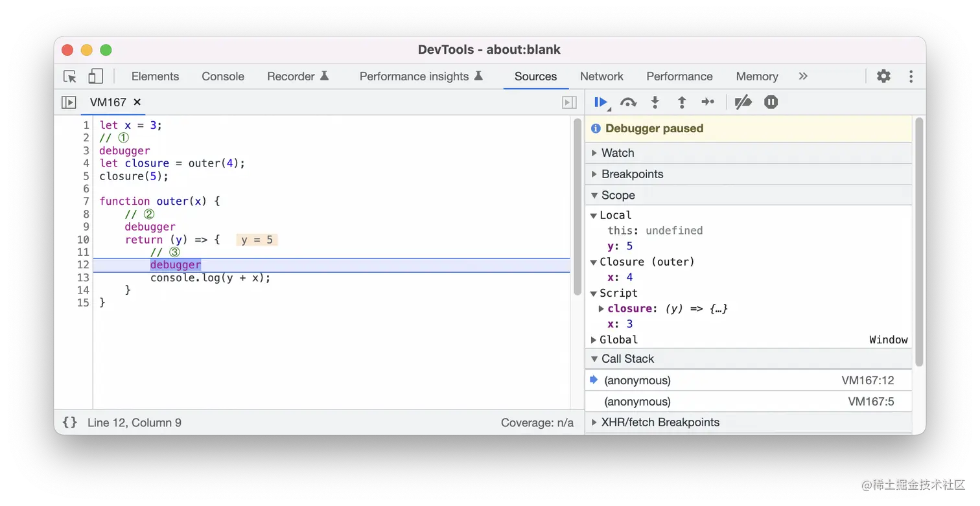This screenshot has height=506, width=980.
Task: Switch to the Console tab
Action: 223,76
